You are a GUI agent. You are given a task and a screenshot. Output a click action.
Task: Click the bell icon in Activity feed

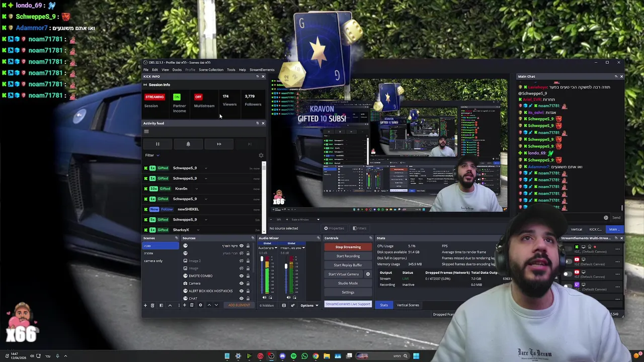point(188,144)
